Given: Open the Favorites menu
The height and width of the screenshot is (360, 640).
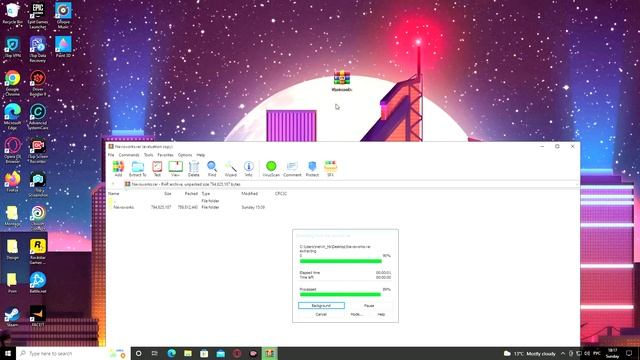Looking at the screenshot, I should click(x=165, y=155).
